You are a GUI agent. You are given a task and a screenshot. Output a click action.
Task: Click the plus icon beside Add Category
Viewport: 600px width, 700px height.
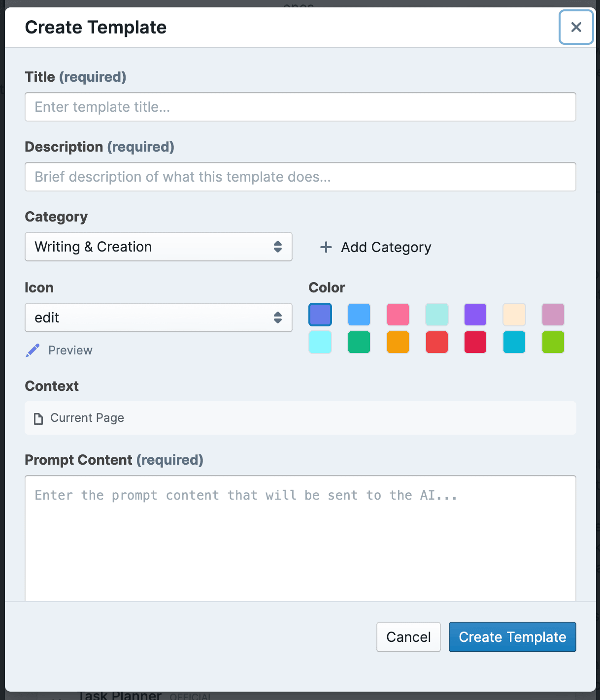point(326,247)
